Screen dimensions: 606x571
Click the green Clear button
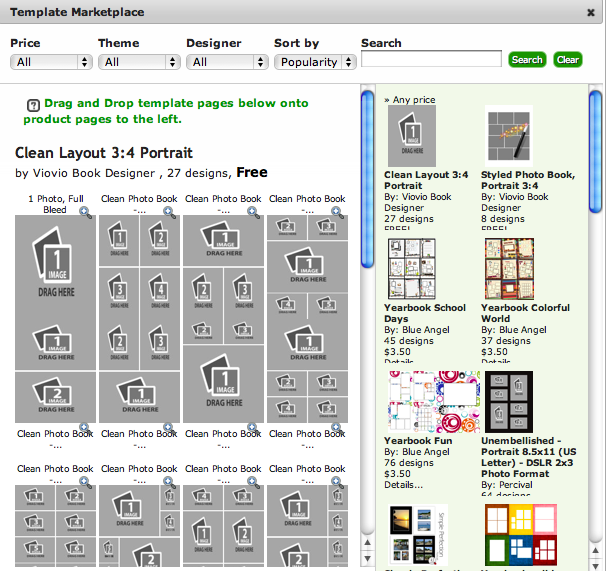(568, 60)
